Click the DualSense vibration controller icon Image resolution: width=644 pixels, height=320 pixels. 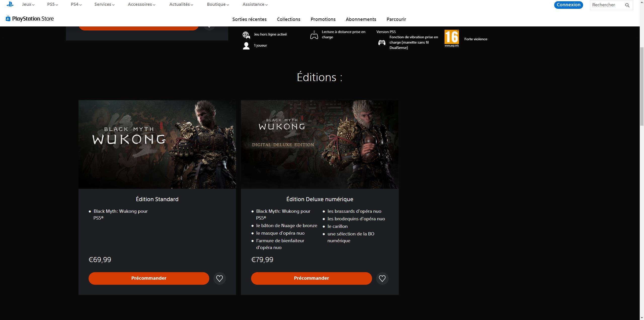(x=382, y=43)
